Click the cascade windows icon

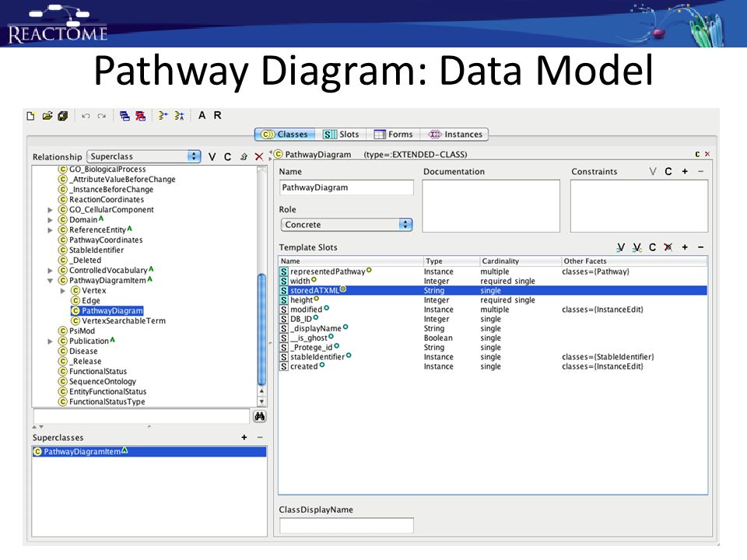124,116
